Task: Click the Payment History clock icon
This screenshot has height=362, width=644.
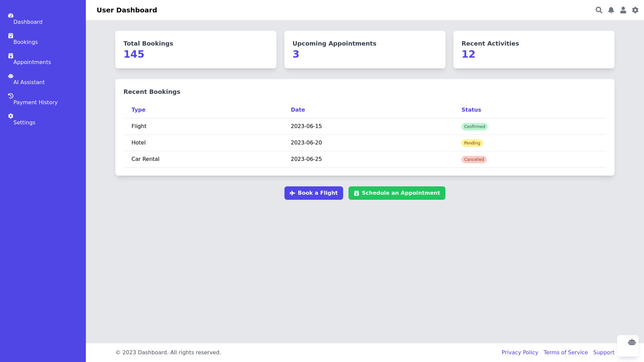Action: coord(11,96)
